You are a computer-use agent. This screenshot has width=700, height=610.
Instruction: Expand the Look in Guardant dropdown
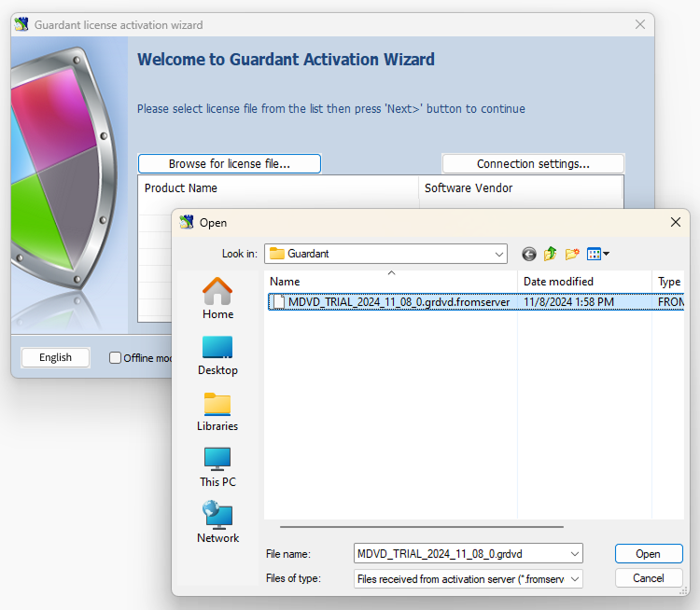click(499, 255)
